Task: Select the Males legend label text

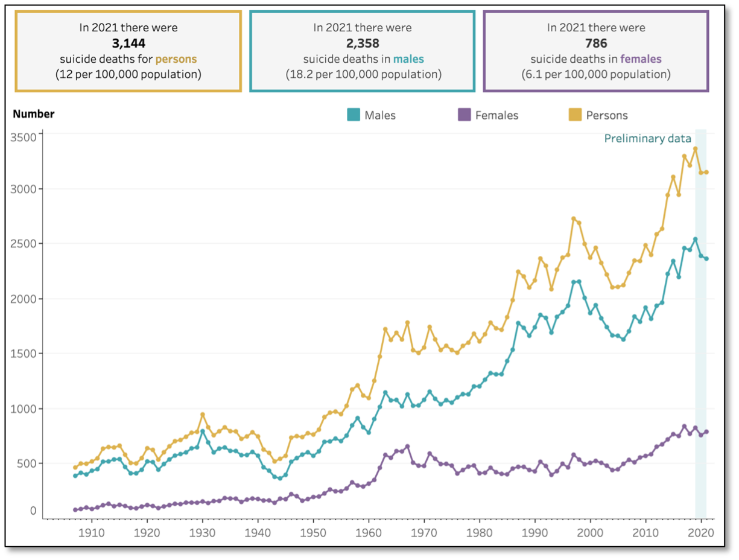Action: point(380,115)
